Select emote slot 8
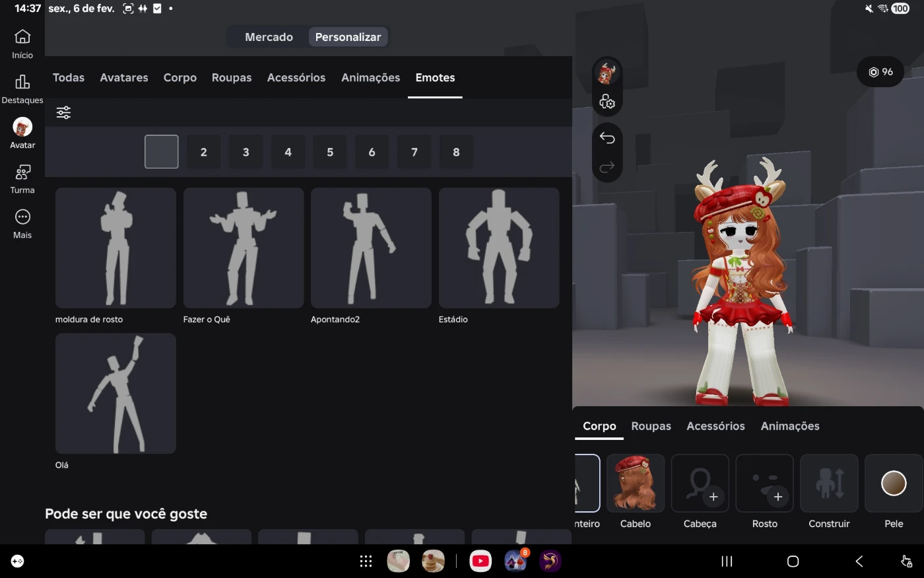924x578 pixels. (x=456, y=152)
